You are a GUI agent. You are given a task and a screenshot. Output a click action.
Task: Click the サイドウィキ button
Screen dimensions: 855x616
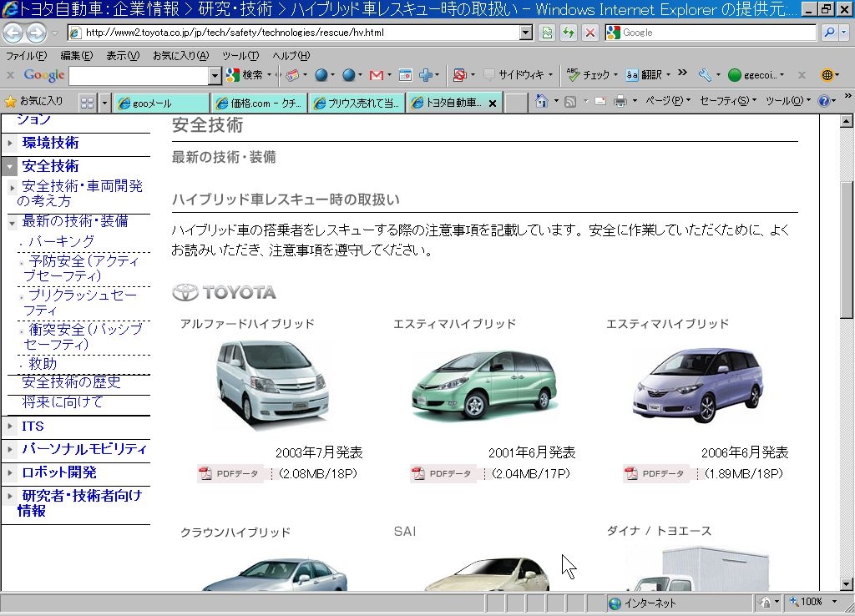pyautogui.click(x=514, y=75)
